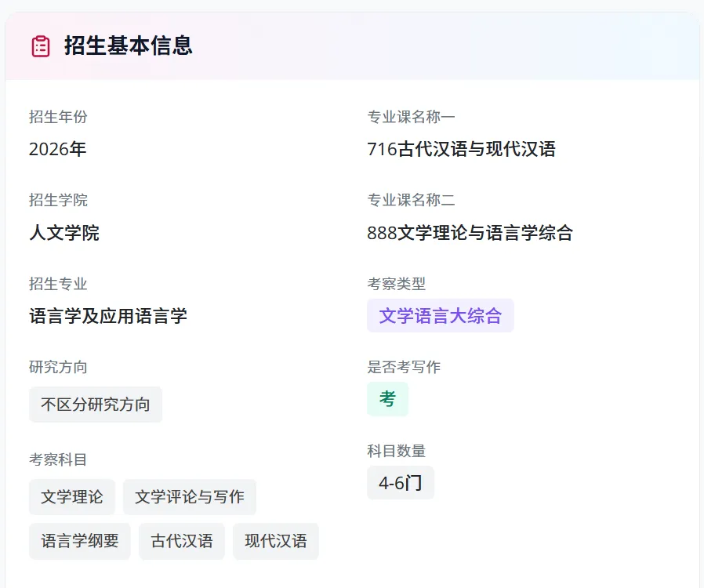Click the green 考 writing badge
Screen dimensions: 704x588
[x=388, y=399]
